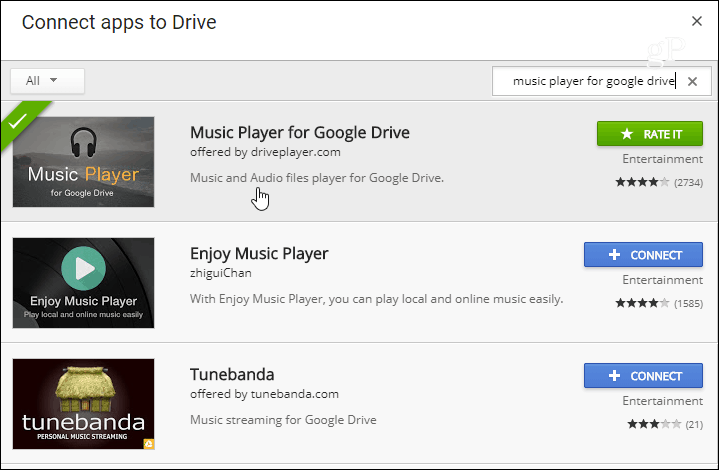Clear the search field text

tap(692, 81)
